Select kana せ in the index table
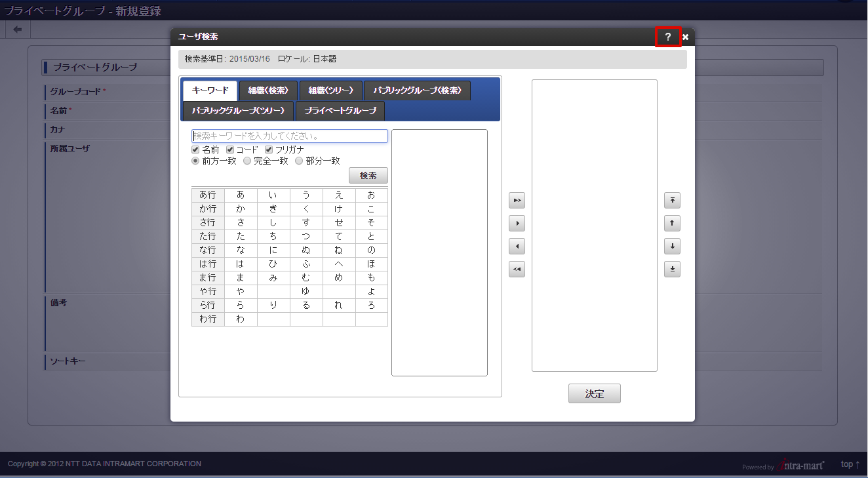Screen dimensions: 868x478 coord(339,223)
